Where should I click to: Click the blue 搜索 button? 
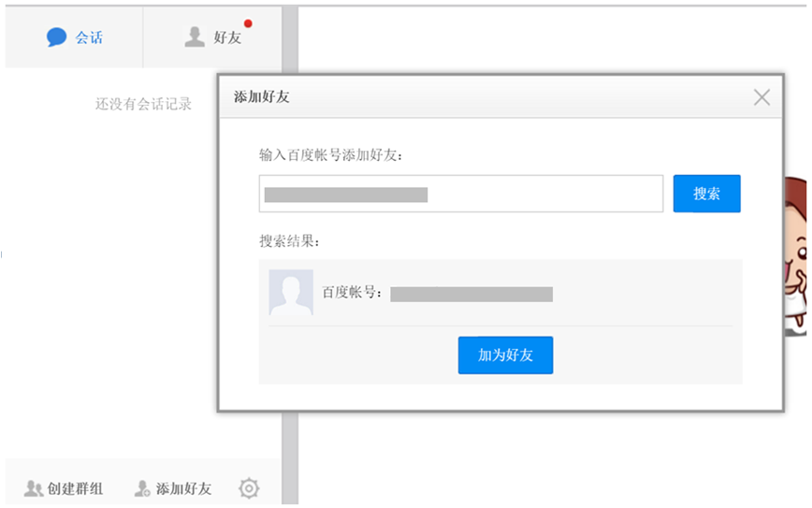pos(707,194)
